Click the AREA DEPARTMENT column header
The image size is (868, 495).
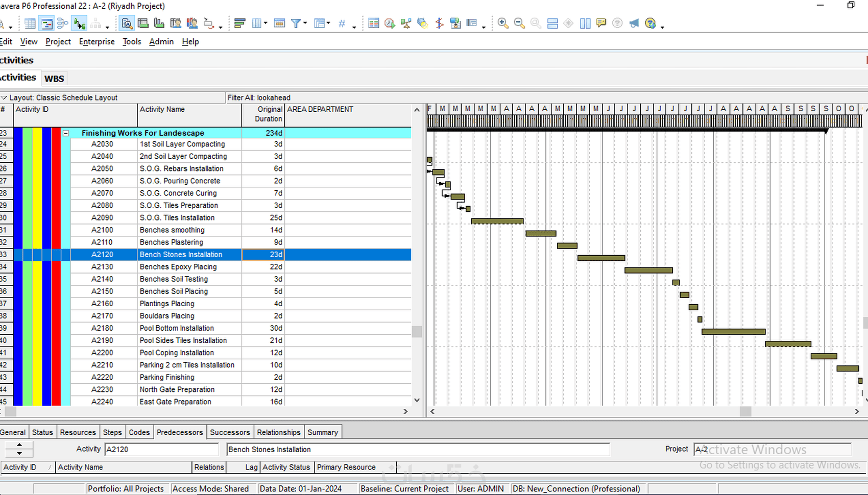coord(349,114)
